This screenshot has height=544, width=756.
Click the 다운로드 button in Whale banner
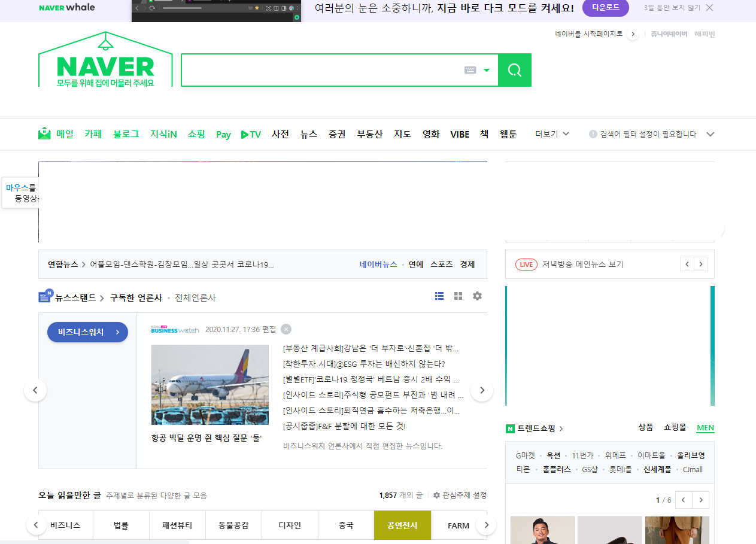pos(606,8)
